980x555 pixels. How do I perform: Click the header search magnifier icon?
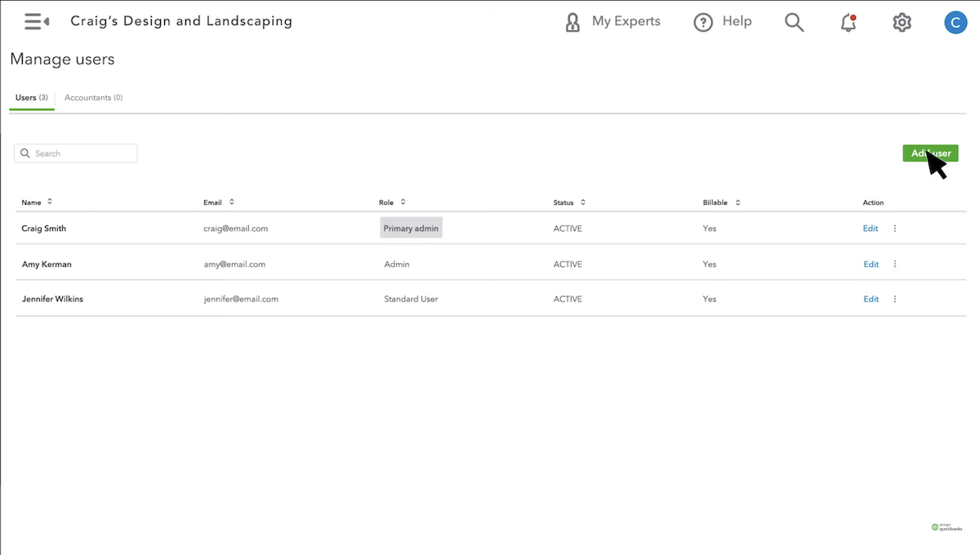[795, 22]
